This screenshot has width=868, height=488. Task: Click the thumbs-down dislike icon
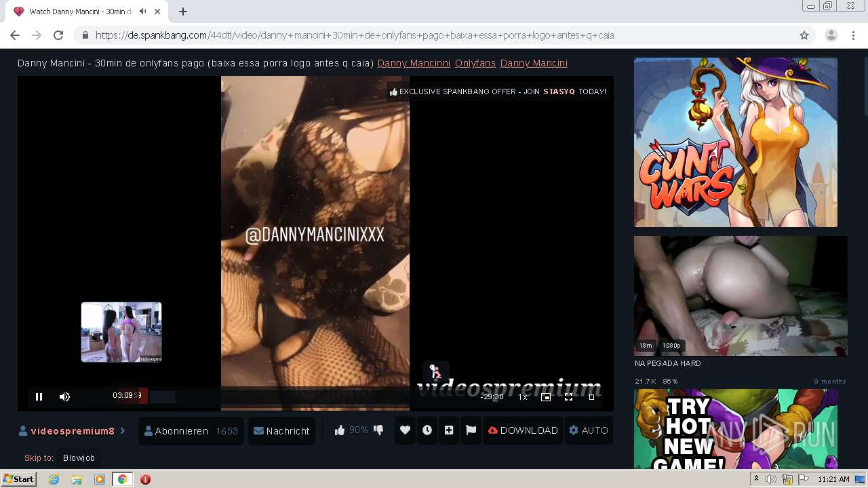378,430
